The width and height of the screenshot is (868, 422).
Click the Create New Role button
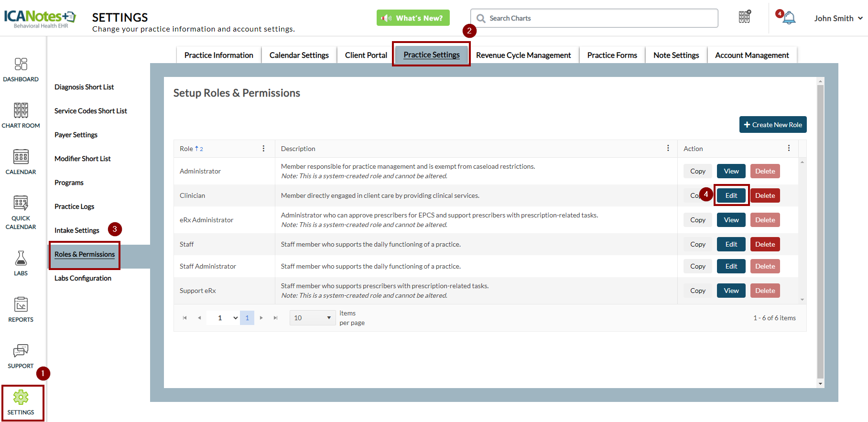772,125
